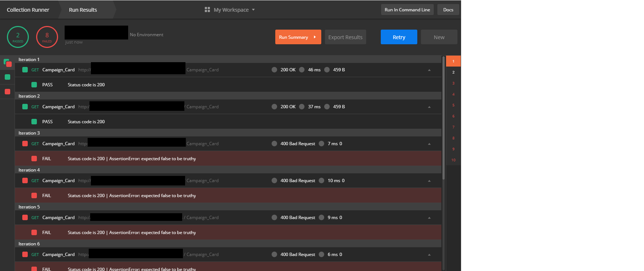Select iteration number 1 in the right index
644x271 pixels.
453,61
